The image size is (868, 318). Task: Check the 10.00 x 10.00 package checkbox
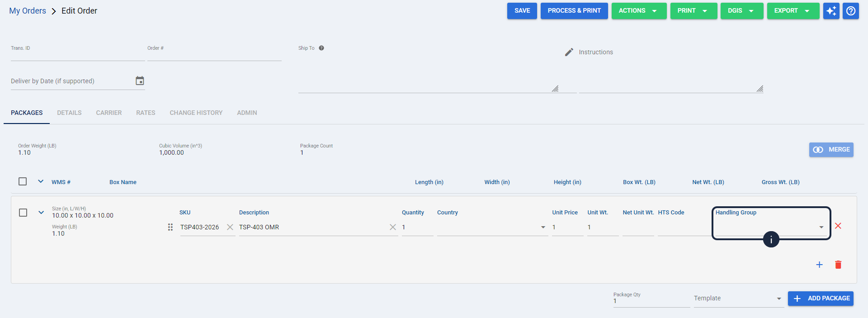point(23,213)
